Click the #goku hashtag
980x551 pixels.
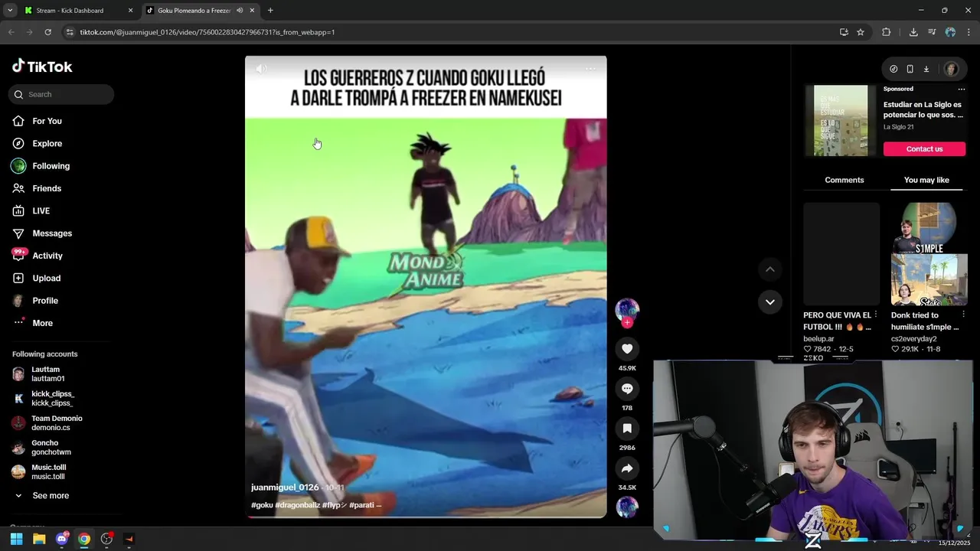tap(262, 505)
